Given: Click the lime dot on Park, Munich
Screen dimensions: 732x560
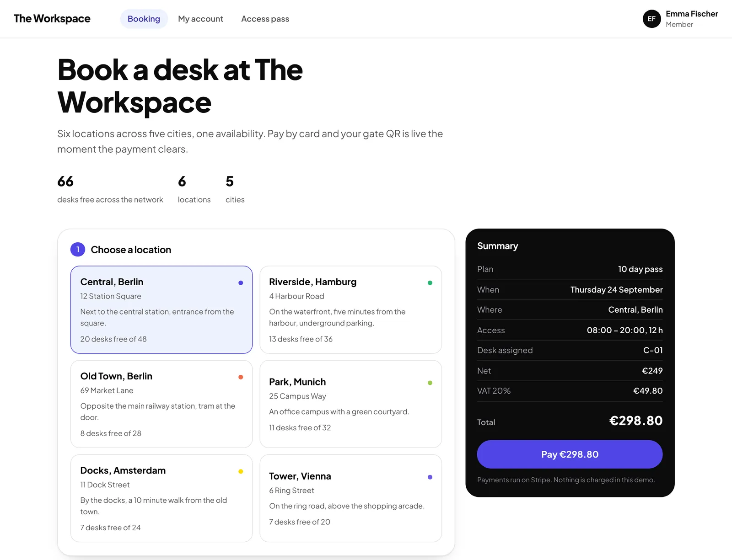Looking at the screenshot, I should pos(430,383).
